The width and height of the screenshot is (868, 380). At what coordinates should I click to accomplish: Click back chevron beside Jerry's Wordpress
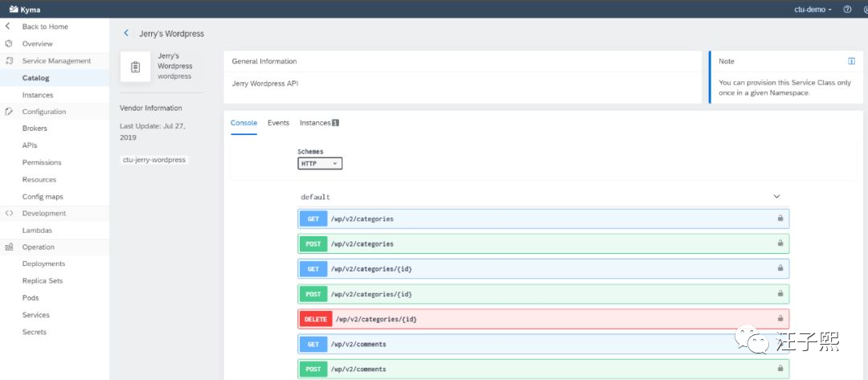[x=125, y=33]
